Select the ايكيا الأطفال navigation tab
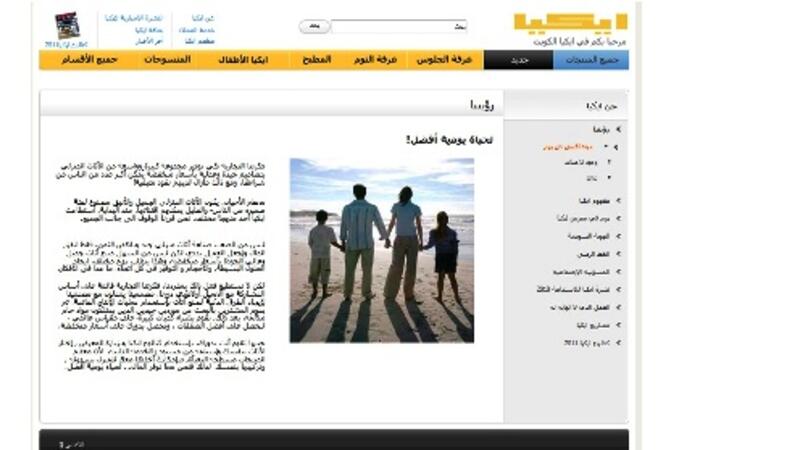The image size is (800, 450). (x=243, y=60)
